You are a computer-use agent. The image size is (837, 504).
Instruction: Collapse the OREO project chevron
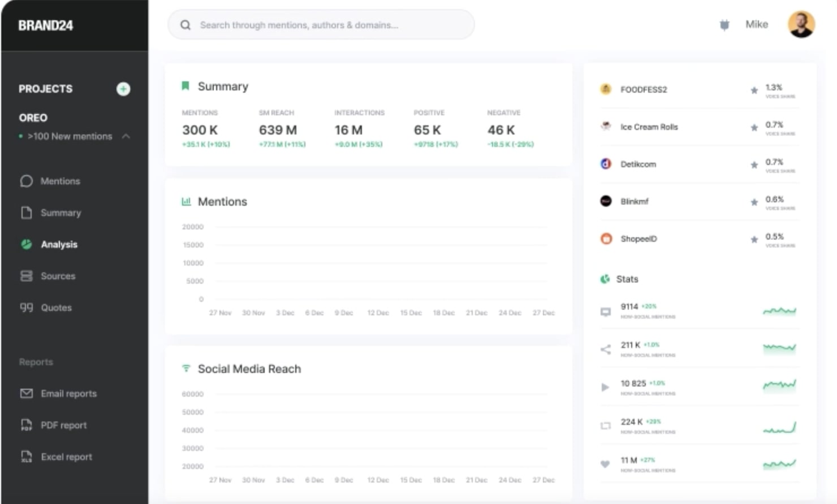(126, 136)
